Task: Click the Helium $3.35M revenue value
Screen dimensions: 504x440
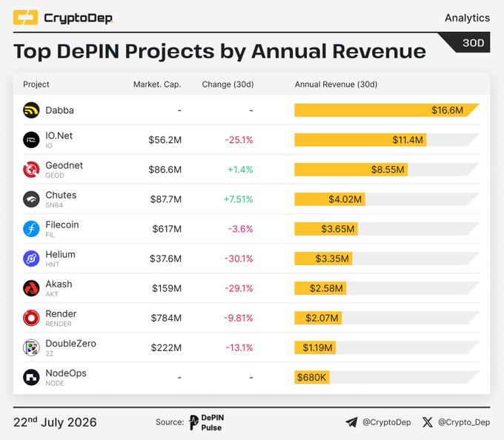Action: click(332, 259)
